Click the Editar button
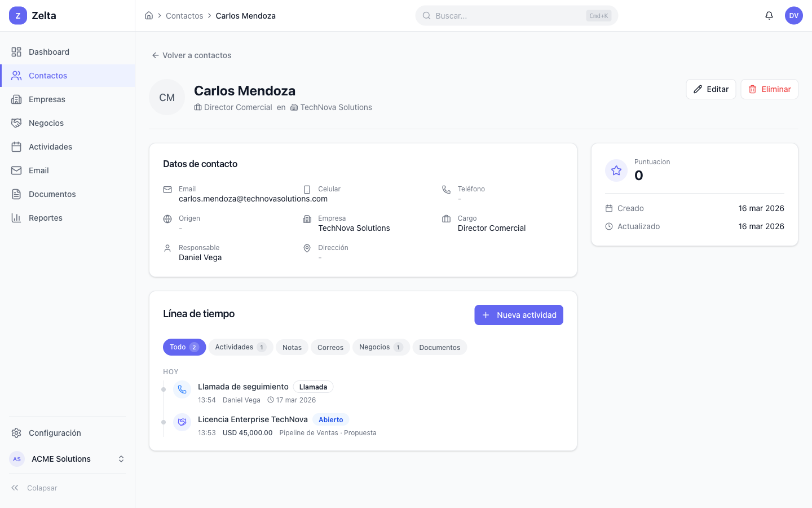The image size is (812, 508). [710, 89]
